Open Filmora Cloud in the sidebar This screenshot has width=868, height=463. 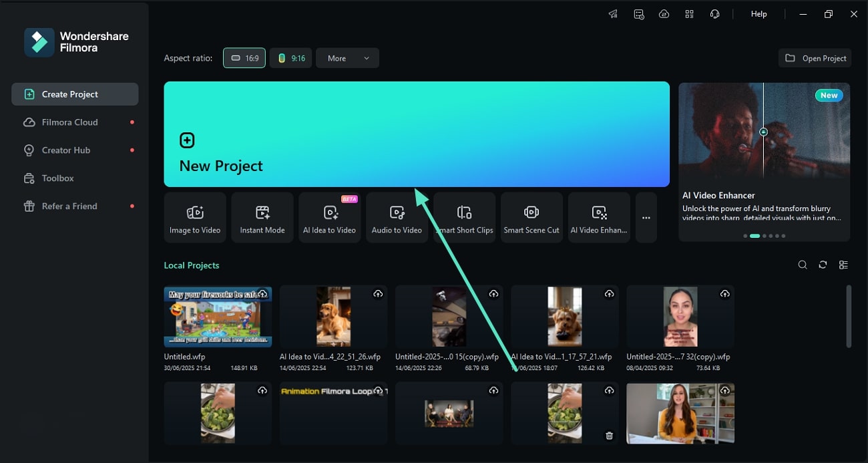[75, 122]
